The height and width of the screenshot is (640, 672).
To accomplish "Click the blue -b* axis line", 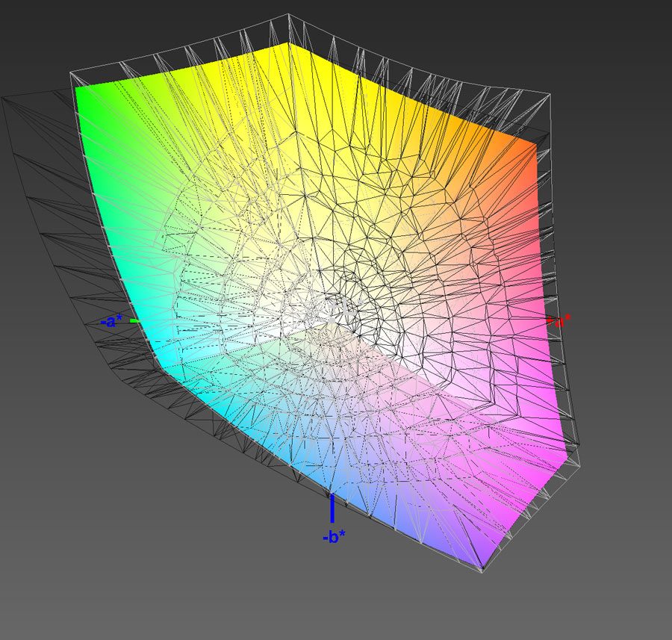I will click(x=332, y=509).
